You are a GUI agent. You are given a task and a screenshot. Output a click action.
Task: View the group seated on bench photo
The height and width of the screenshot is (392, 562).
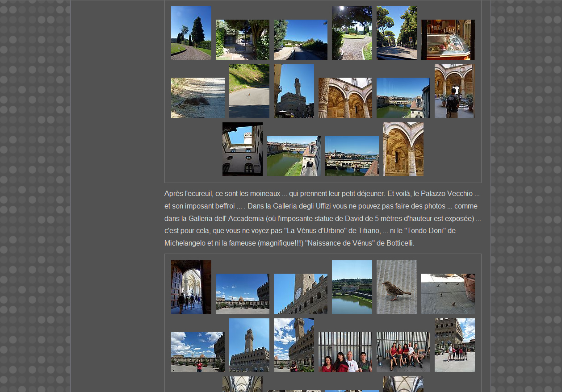pos(403,352)
